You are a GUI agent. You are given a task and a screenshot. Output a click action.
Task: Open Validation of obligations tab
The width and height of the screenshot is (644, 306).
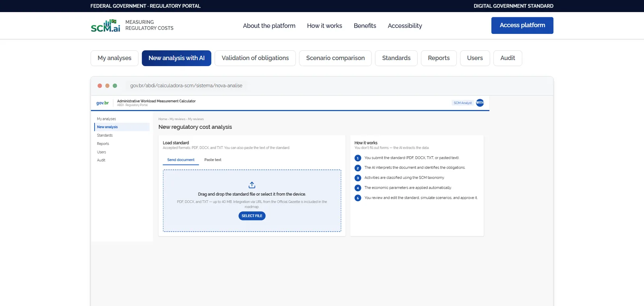pos(255,58)
